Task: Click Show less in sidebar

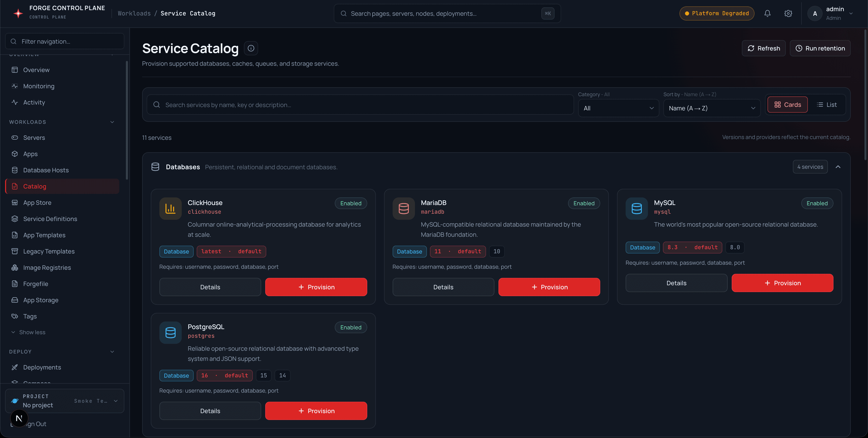Action: [29, 332]
